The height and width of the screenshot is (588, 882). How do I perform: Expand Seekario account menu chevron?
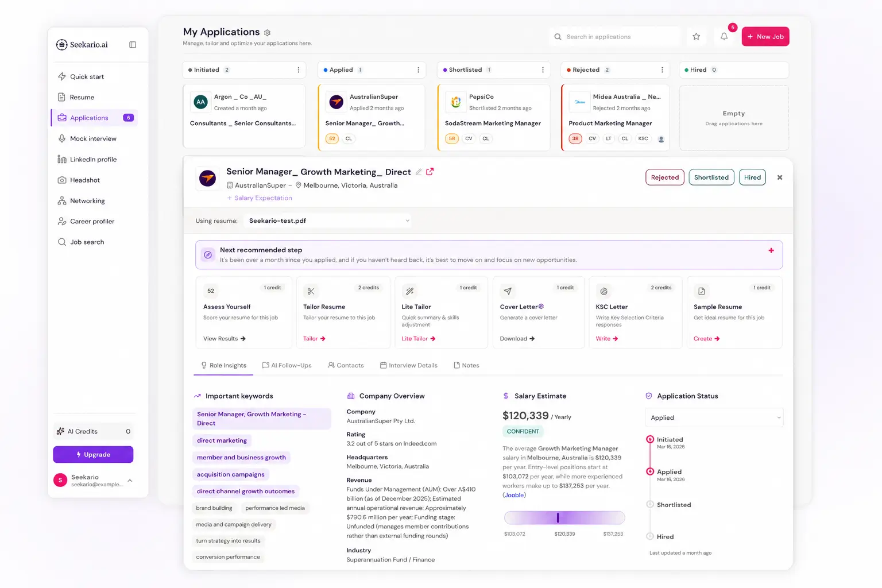click(x=130, y=481)
